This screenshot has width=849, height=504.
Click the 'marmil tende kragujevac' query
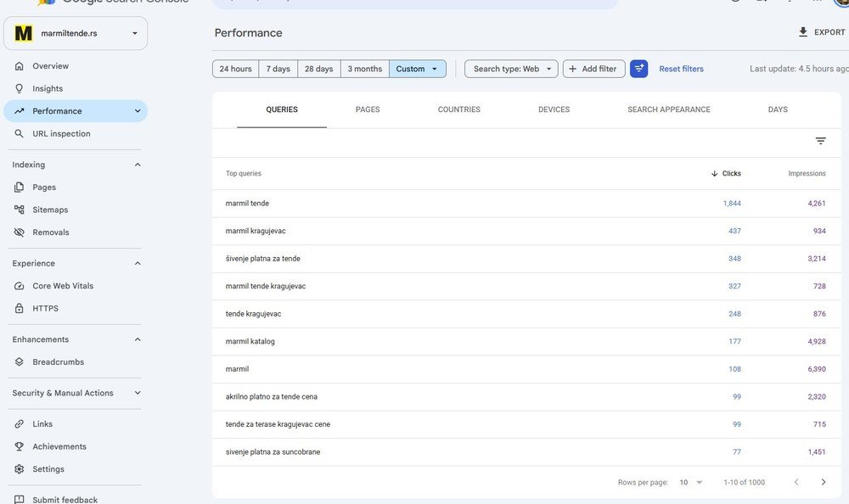pos(265,287)
